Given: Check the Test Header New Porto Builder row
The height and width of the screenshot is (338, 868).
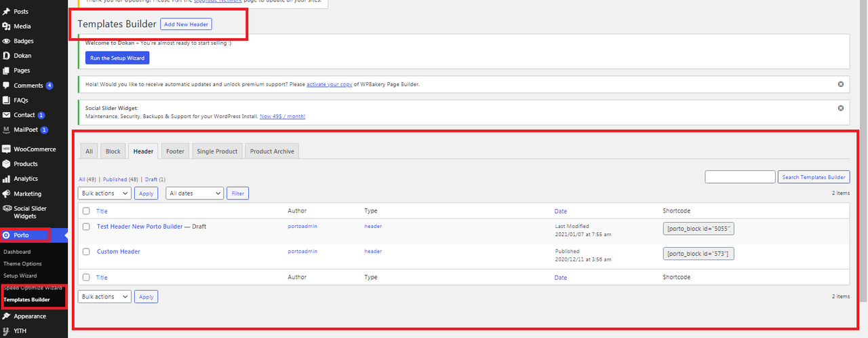Looking at the screenshot, I should coord(86,227).
